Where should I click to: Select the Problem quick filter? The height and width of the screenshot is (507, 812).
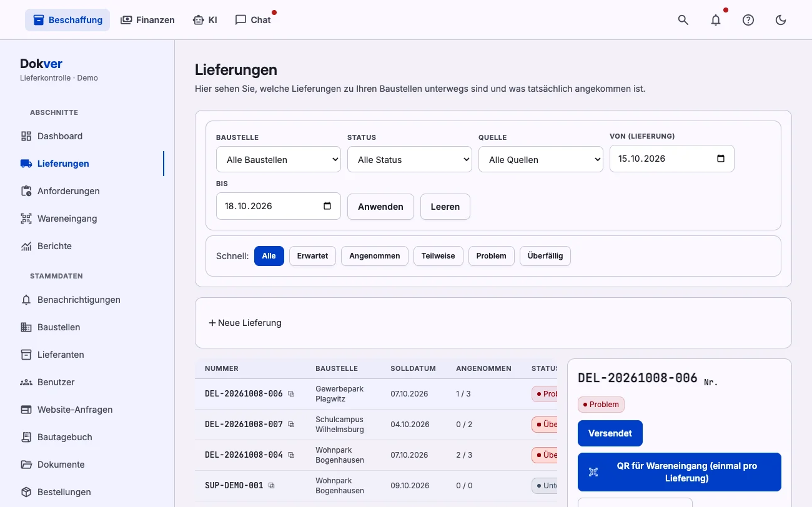click(x=492, y=256)
